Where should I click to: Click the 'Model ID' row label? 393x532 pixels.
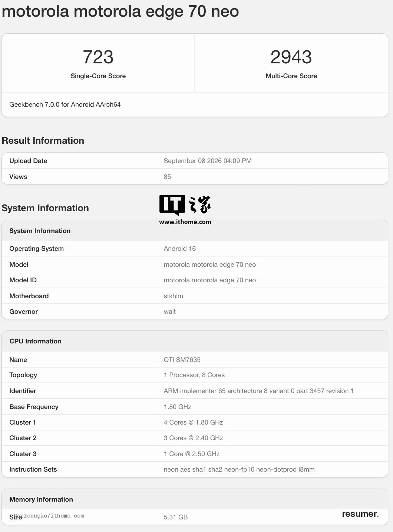pyautogui.click(x=23, y=280)
